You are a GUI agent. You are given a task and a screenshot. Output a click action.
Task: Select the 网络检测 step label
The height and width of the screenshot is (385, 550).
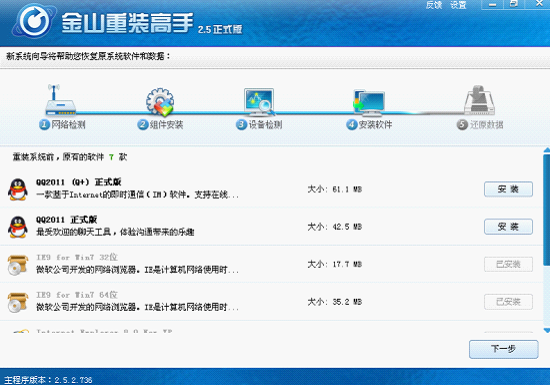(x=68, y=124)
